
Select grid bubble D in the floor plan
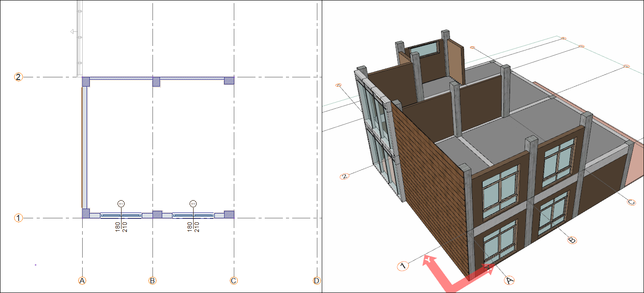[x=316, y=281]
